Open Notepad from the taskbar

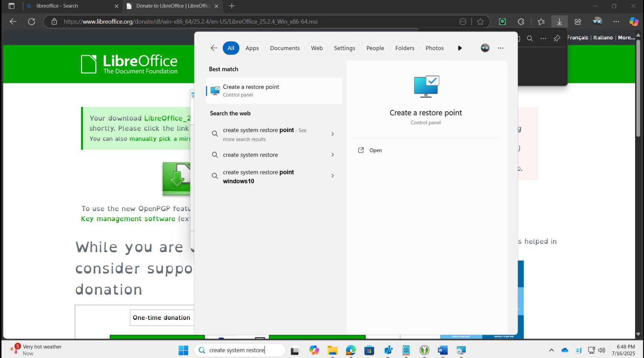(x=406, y=350)
